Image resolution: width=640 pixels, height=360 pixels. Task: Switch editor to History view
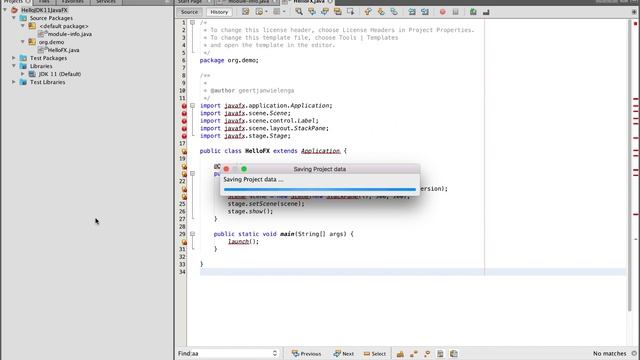pyautogui.click(x=219, y=12)
